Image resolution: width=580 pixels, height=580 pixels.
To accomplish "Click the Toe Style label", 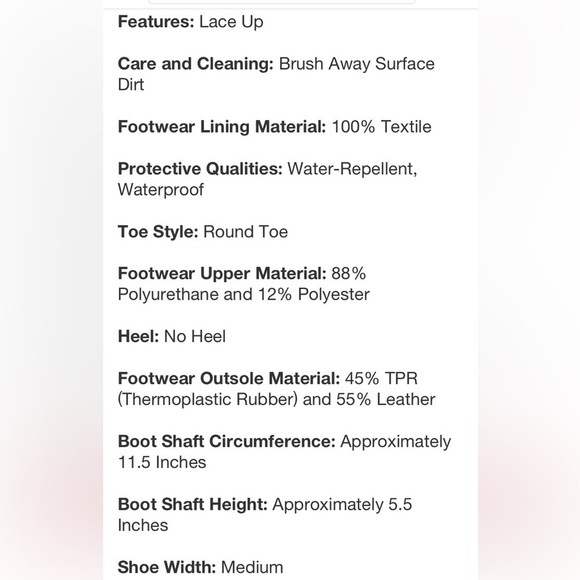I will 158,232.
